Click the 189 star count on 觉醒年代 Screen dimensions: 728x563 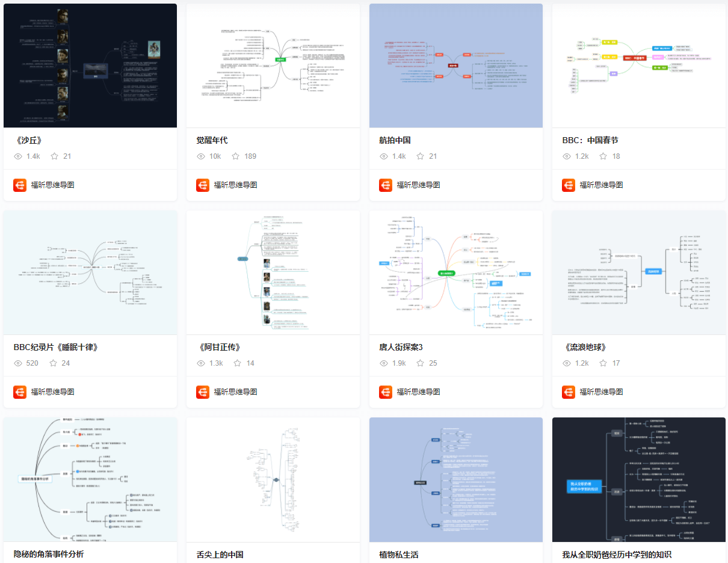pos(250,156)
